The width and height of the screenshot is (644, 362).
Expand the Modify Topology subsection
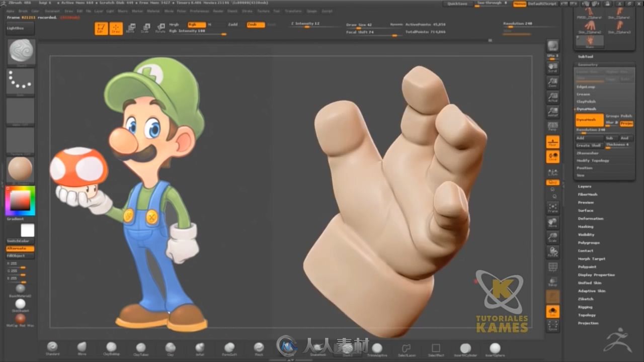pyautogui.click(x=593, y=160)
